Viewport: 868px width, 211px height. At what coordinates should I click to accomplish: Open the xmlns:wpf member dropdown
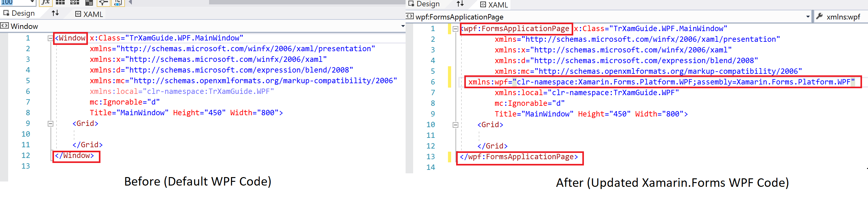841,17
